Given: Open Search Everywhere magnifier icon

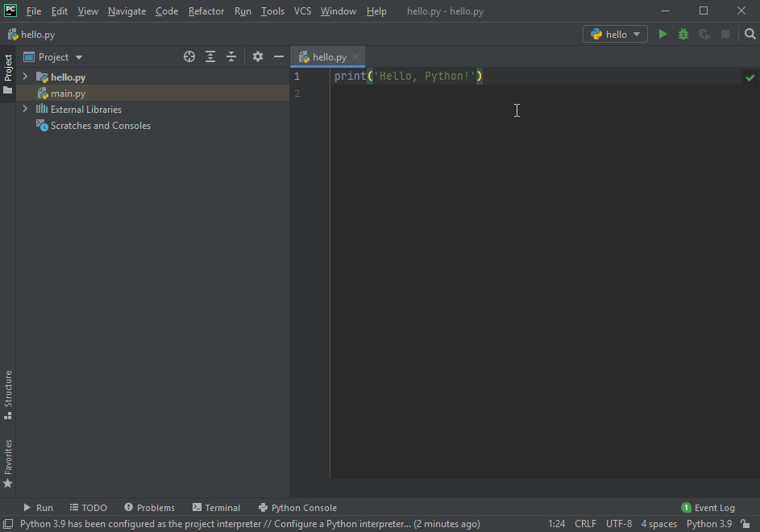Looking at the screenshot, I should 750,35.
